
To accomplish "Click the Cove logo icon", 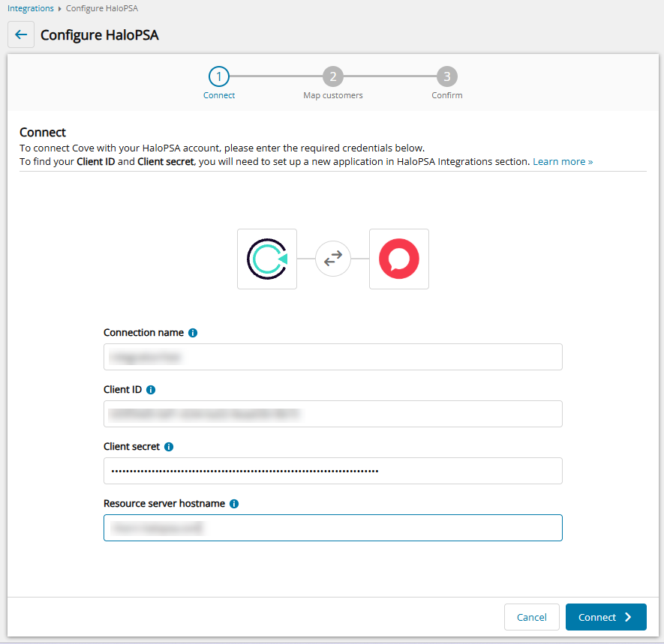I will [266, 259].
